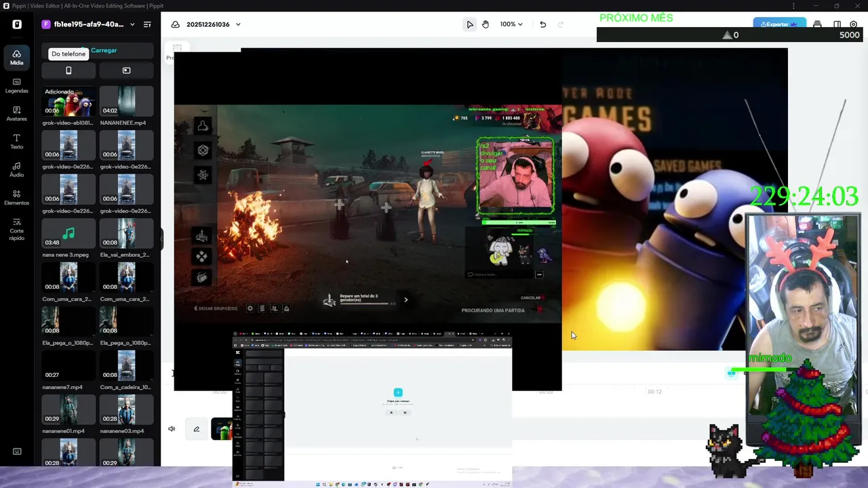The height and width of the screenshot is (488, 868).
Task: Select nananene7.mp4 thumbnail
Action: pyautogui.click(x=68, y=365)
